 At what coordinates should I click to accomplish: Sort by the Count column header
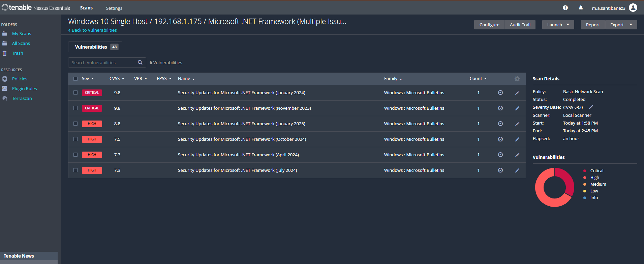pyautogui.click(x=478, y=79)
